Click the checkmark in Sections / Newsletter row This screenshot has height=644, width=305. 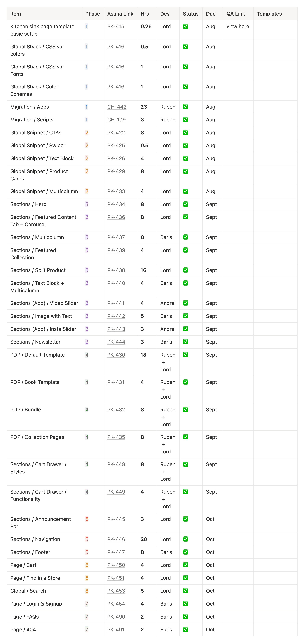[185, 342]
